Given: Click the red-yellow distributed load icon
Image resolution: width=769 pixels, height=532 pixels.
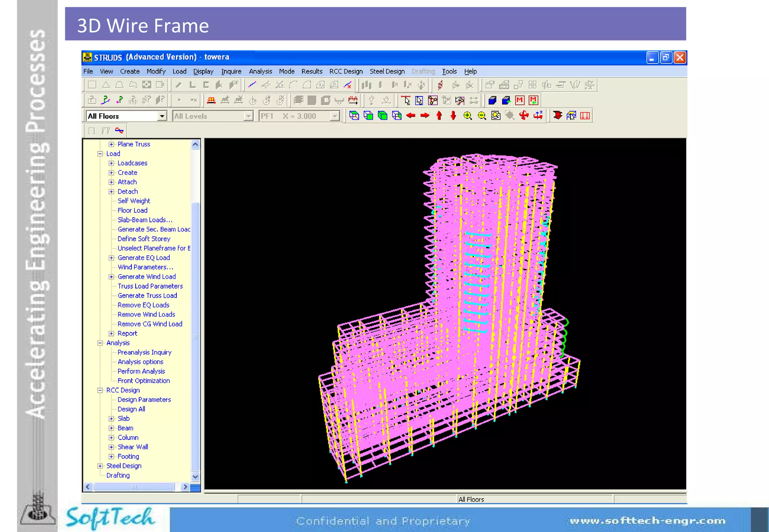Looking at the screenshot, I should click(211, 100).
